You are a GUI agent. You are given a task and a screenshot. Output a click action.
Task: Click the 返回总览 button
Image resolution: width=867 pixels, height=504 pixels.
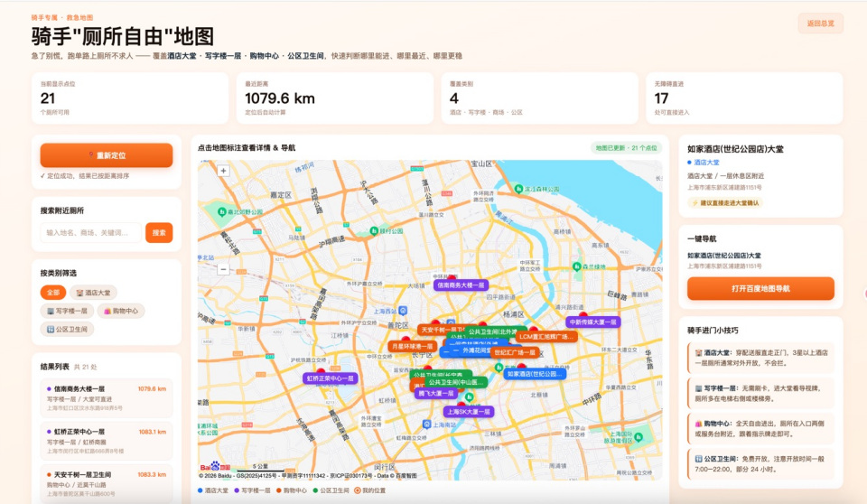[x=821, y=23]
